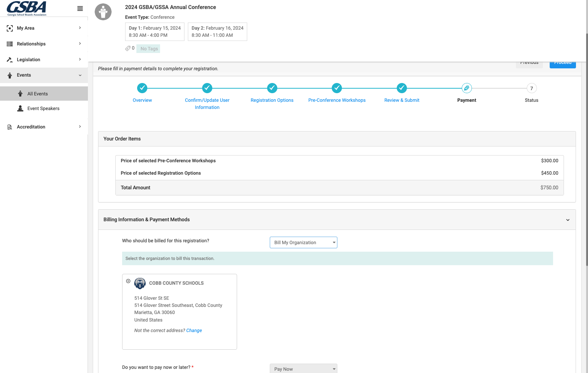Viewport: 588px width, 373px height.
Task: Collapse the Events menu chevron
Action: click(x=80, y=75)
